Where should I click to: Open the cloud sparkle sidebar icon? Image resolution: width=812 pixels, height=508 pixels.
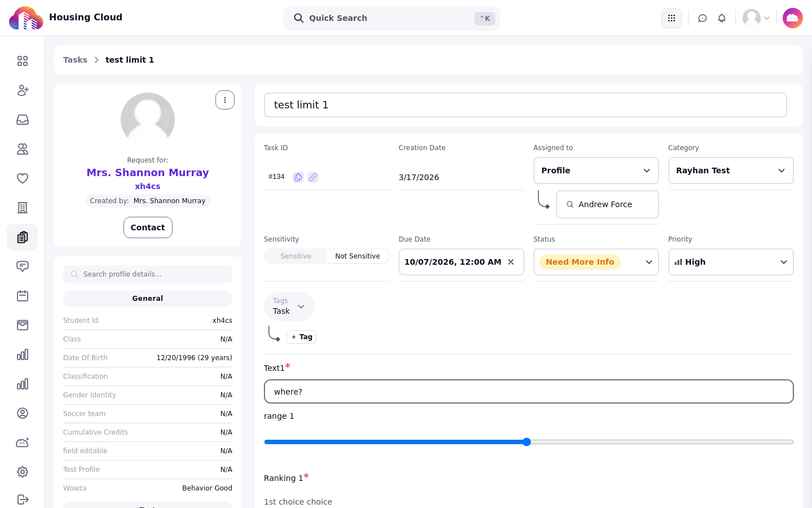23,443
